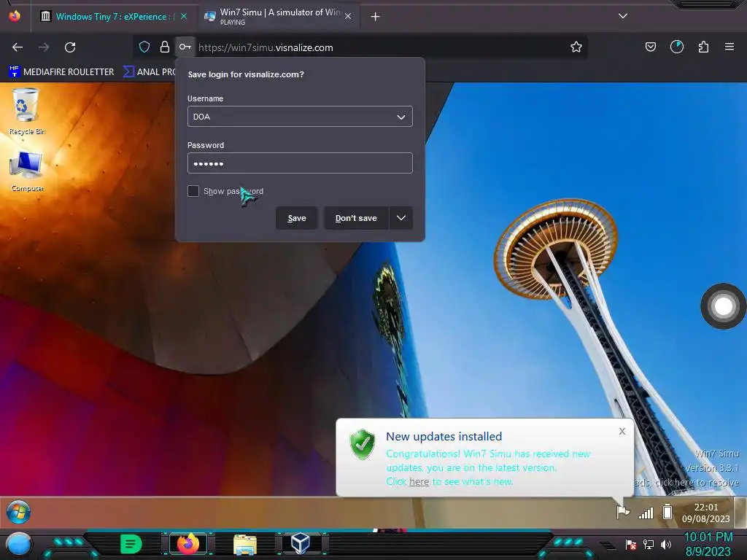Screen dimensions: 747x560
Task: Open the Extensions puzzle icon
Action: click(x=703, y=47)
